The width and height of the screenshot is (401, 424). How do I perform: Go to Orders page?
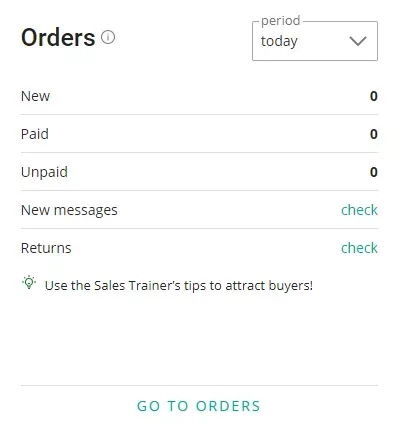pyautogui.click(x=199, y=406)
